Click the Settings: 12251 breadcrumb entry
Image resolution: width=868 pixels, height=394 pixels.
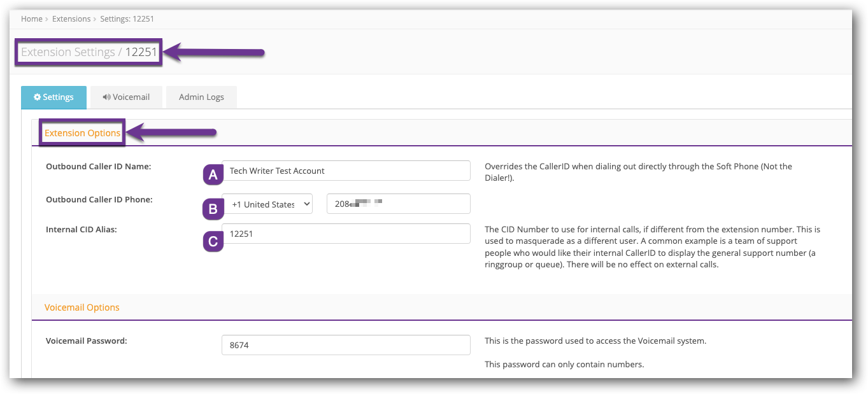coord(127,18)
